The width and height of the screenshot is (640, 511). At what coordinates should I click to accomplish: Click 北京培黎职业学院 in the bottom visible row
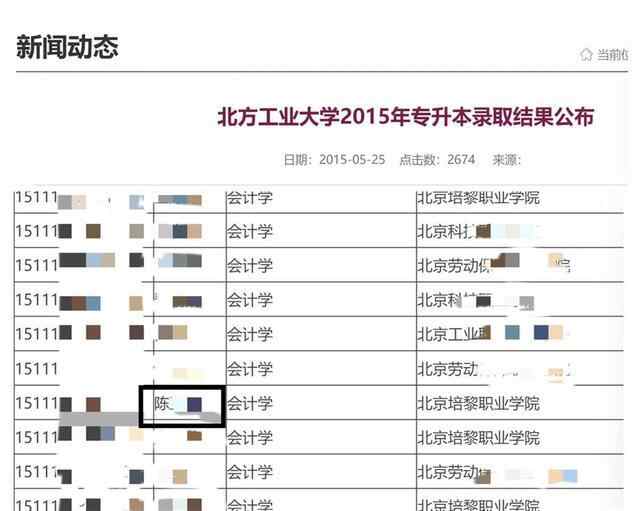[478, 504]
